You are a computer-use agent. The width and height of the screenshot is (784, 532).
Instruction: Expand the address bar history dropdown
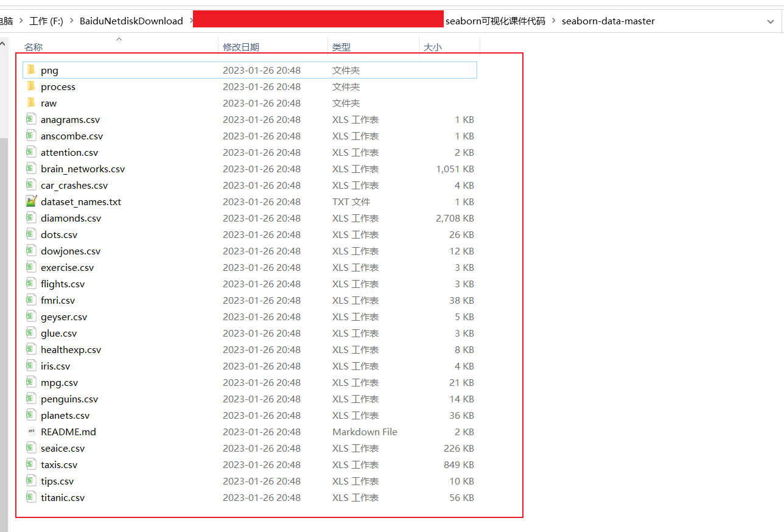(x=771, y=21)
